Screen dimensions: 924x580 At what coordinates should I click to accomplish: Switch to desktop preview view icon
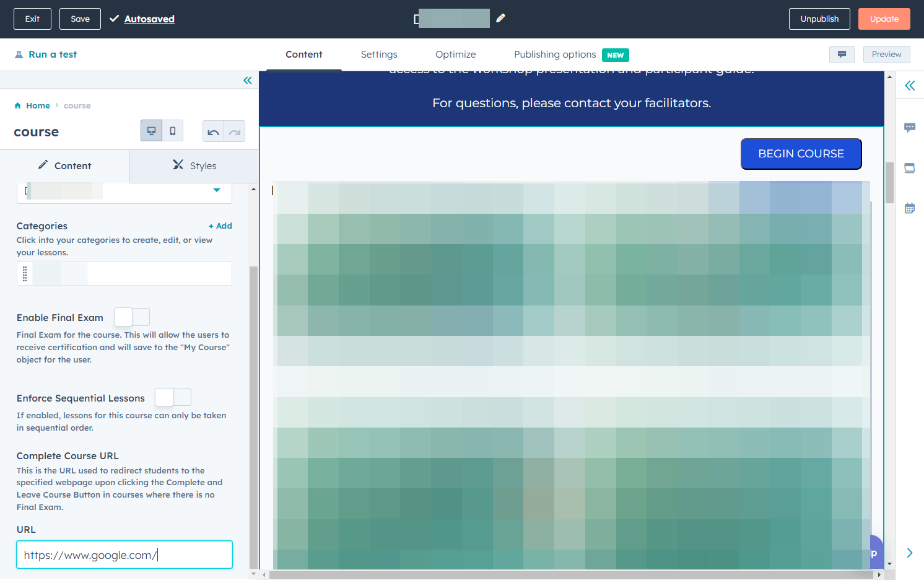point(151,131)
